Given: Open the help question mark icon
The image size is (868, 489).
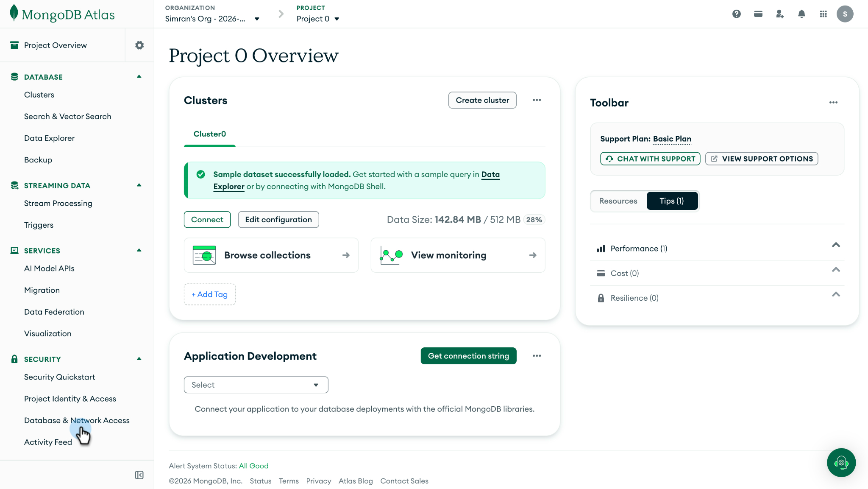Looking at the screenshot, I should point(737,14).
